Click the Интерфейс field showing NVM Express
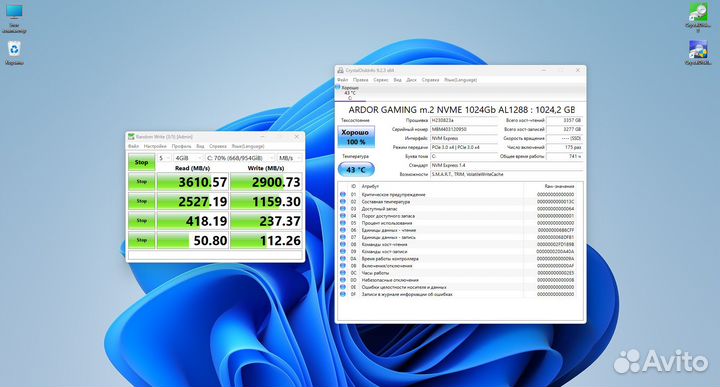The height and width of the screenshot is (387, 720). point(464,138)
